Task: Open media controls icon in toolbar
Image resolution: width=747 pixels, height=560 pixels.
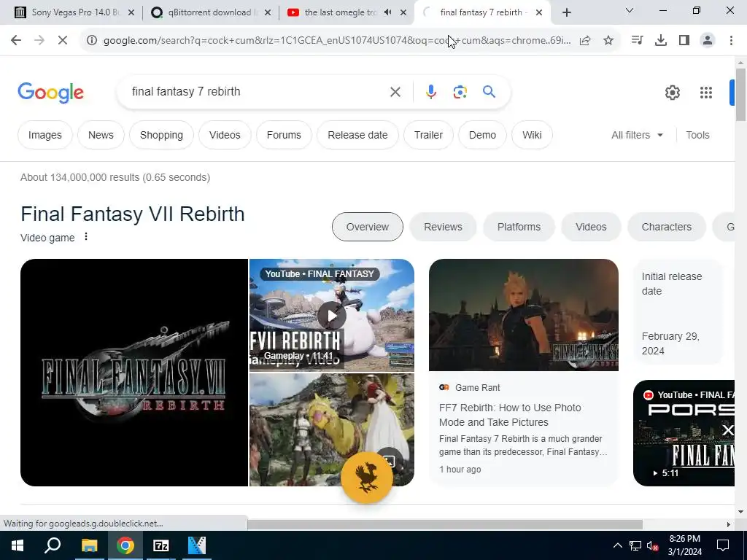Action: pyautogui.click(x=637, y=41)
